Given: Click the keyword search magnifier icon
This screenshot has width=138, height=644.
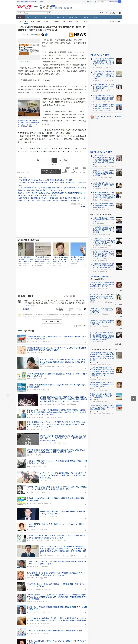Looking at the screenshot, I should click(49, 13).
